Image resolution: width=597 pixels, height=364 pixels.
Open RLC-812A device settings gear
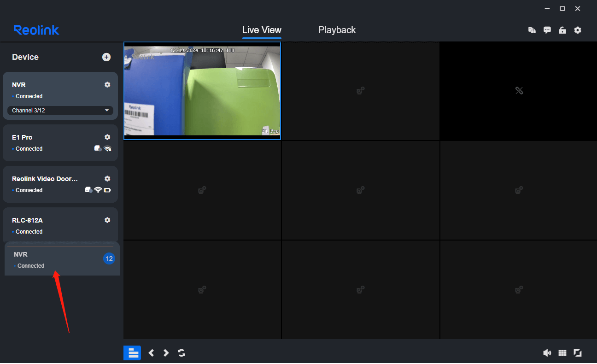[x=107, y=220]
